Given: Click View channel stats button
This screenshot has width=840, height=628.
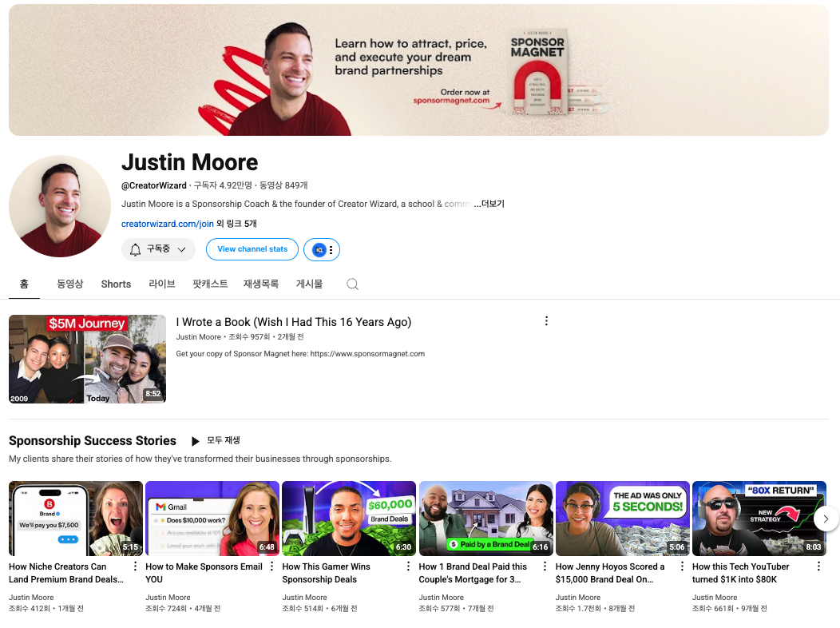Looking at the screenshot, I should click(252, 249).
